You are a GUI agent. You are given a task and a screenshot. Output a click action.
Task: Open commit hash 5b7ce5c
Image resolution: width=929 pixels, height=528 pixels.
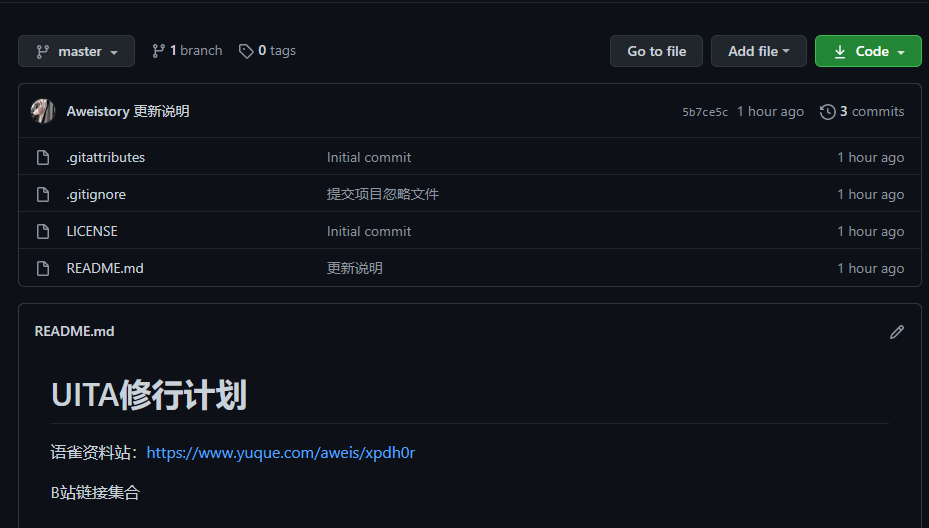pos(705,112)
